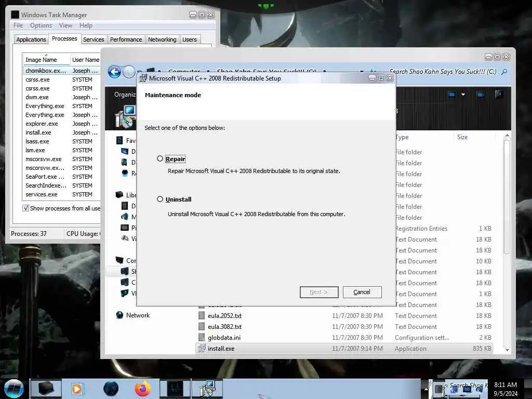
Task: Select the SearchIndexer process
Action: coord(62,185)
